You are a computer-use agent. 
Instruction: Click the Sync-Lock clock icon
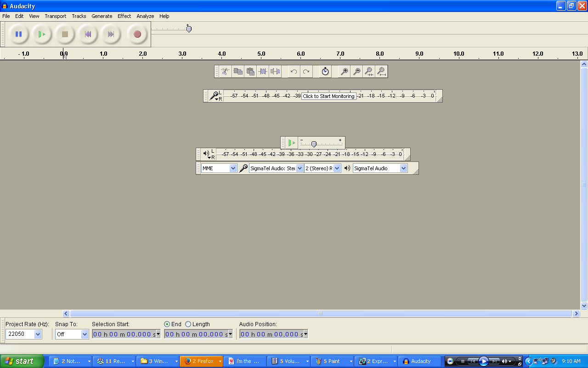[325, 71]
